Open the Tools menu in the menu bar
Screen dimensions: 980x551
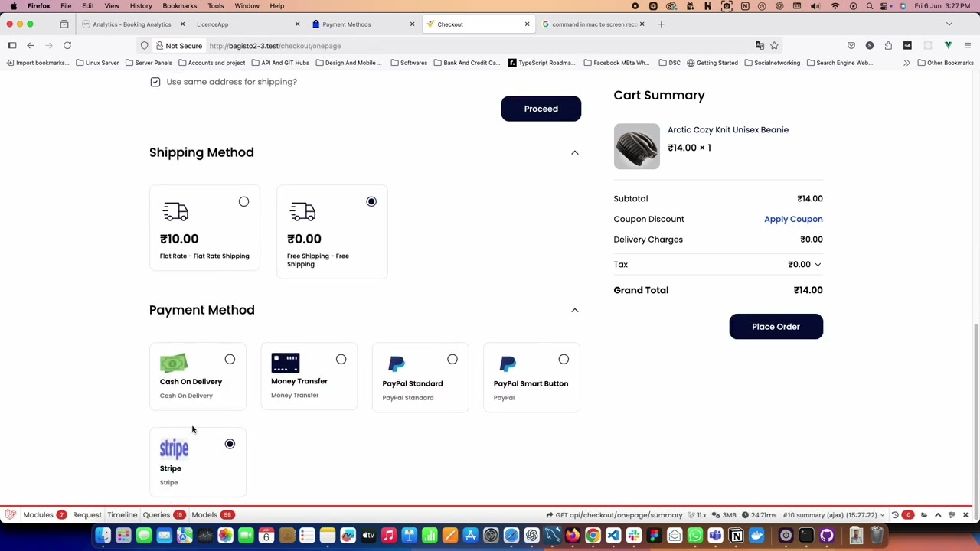click(215, 6)
